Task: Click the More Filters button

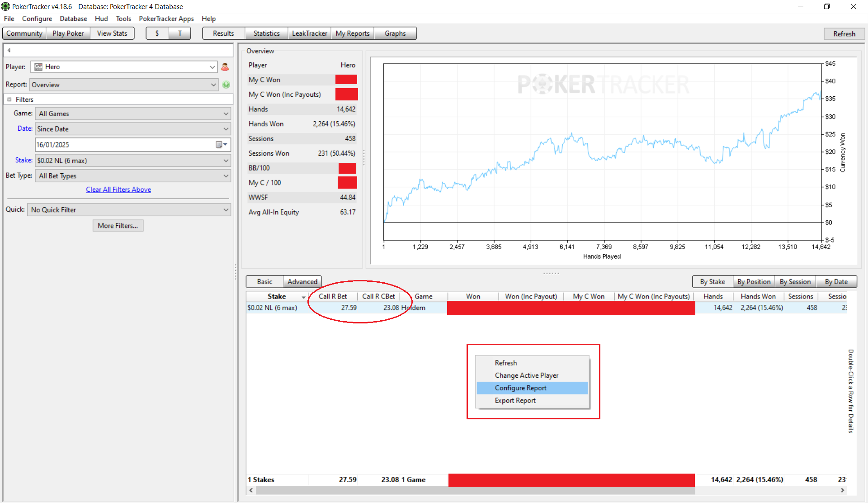Action: tap(118, 226)
